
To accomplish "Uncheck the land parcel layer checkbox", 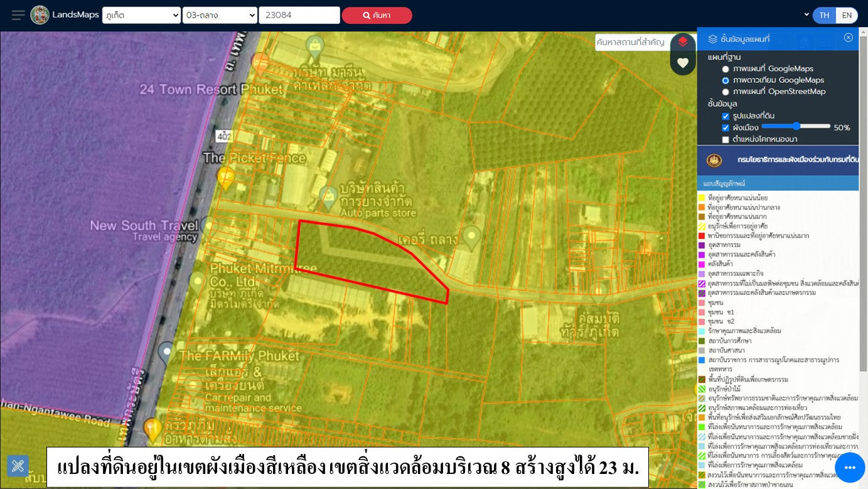I will pos(726,116).
